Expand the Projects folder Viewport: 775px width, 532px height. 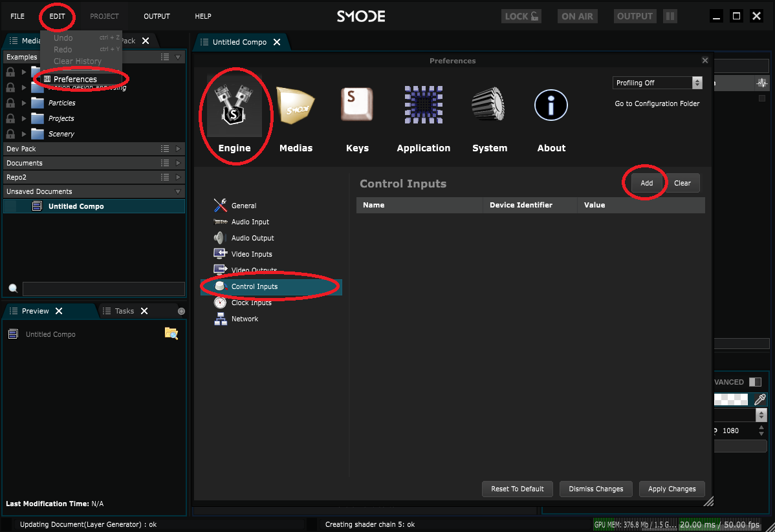[24, 118]
